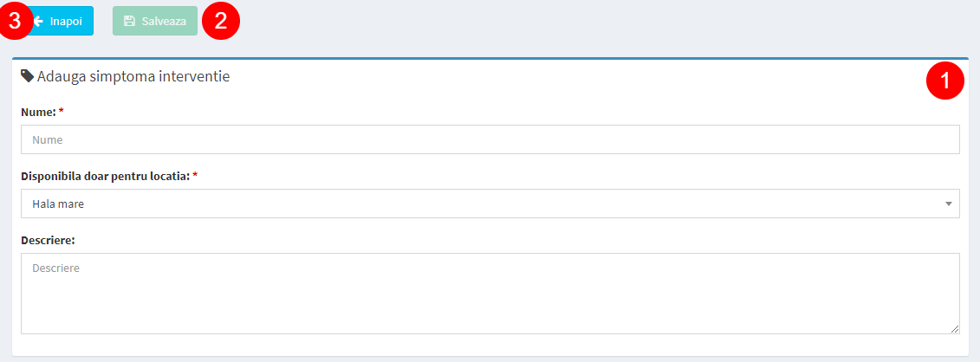The width and height of the screenshot is (980, 362).
Task: Click the floppy disk icon on Salveaza
Action: click(129, 21)
